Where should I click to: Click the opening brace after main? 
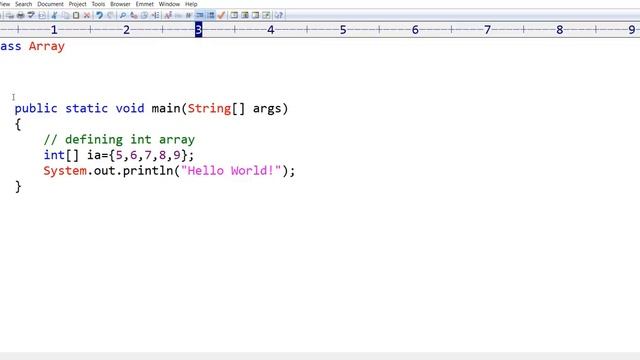point(18,124)
